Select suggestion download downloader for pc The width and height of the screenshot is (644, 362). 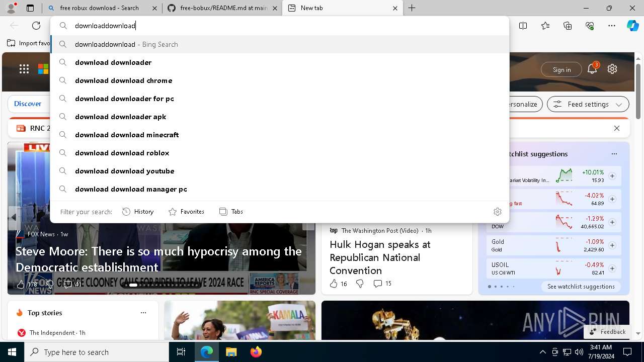pyautogui.click(x=280, y=99)
